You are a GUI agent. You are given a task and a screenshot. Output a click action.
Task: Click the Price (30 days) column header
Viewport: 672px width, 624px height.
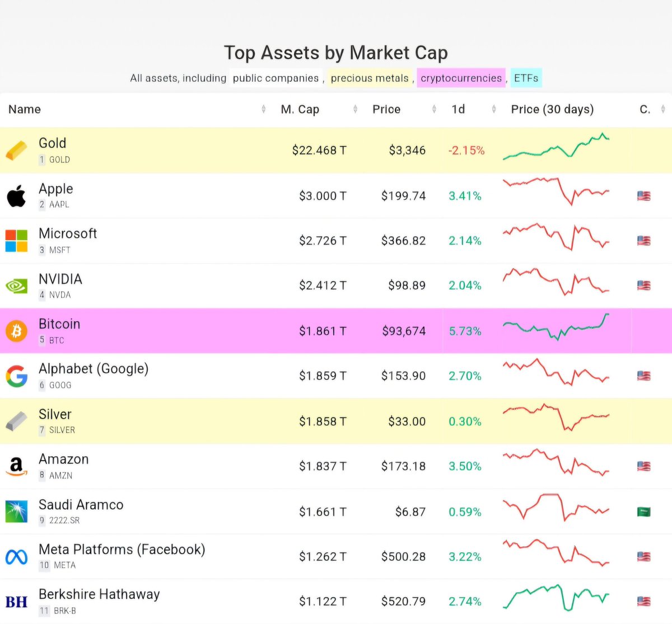pos(552,109)
